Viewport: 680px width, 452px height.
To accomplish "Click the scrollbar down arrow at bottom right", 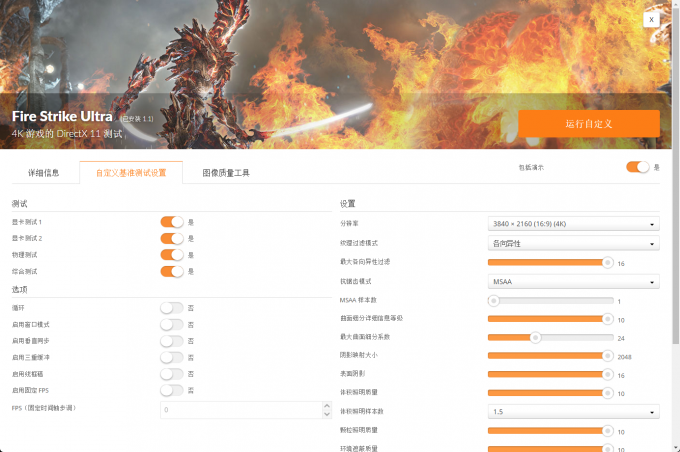I will tap(676, 448).
